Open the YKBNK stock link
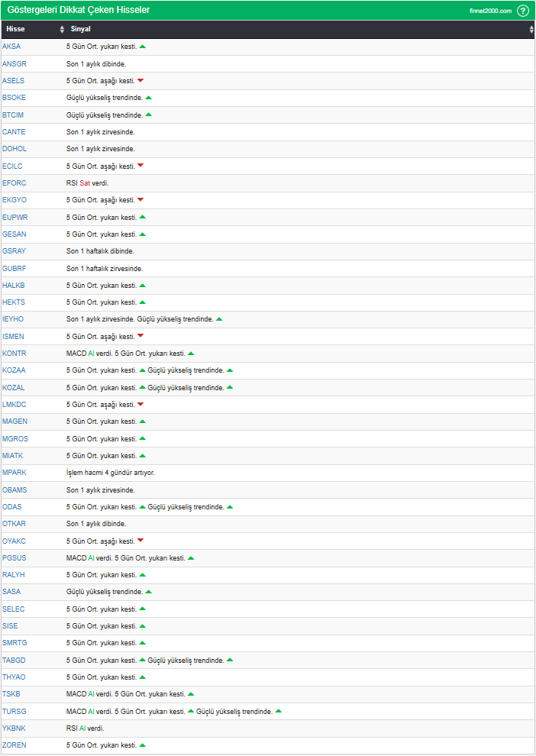This screenshot has width=536, height=756. point(14,729)
